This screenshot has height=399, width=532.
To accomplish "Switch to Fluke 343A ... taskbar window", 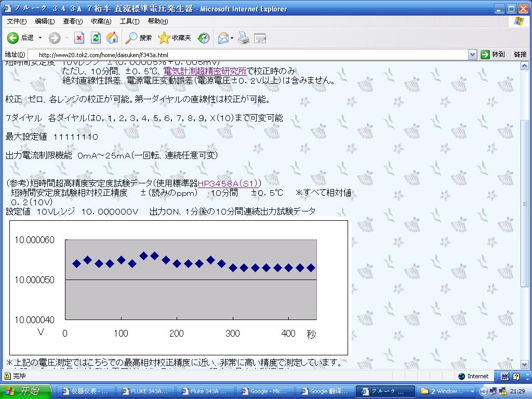I will (x=205, y=391).
